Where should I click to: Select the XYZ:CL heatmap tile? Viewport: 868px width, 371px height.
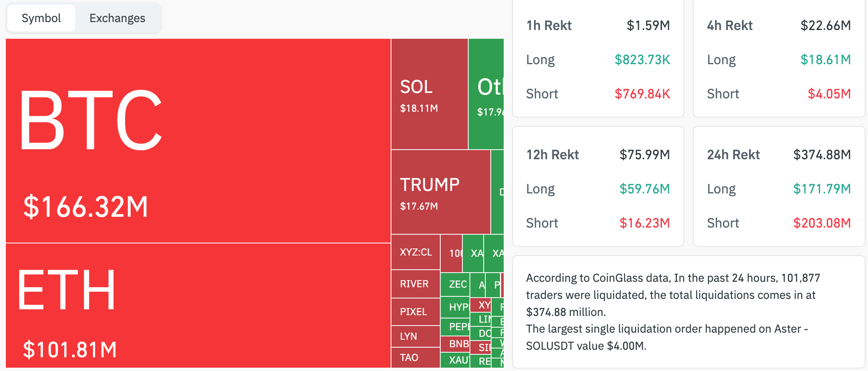[x=416, y=252]
